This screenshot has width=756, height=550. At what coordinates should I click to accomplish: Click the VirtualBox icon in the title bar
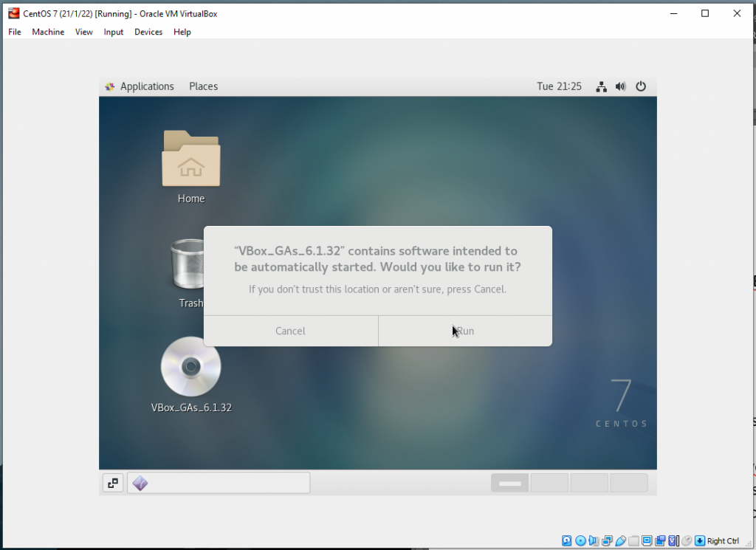13,13
